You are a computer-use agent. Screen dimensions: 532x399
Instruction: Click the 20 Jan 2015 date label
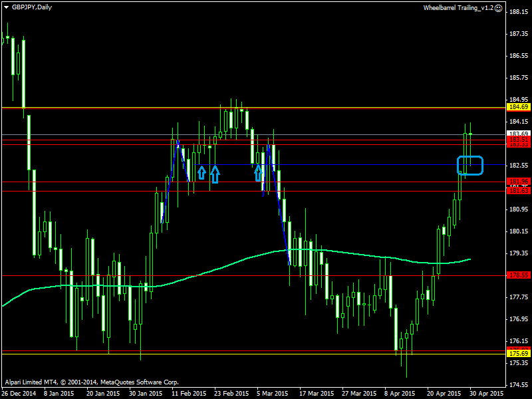click(103, 394)
